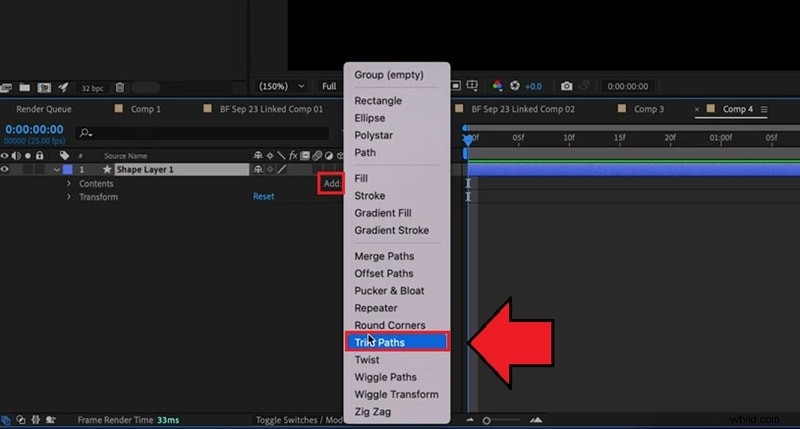Toggle continuously rasterize on Shape Layer 1
This screenshot has width=800, height=429.
pyautogui.click(x=270, y=169)
